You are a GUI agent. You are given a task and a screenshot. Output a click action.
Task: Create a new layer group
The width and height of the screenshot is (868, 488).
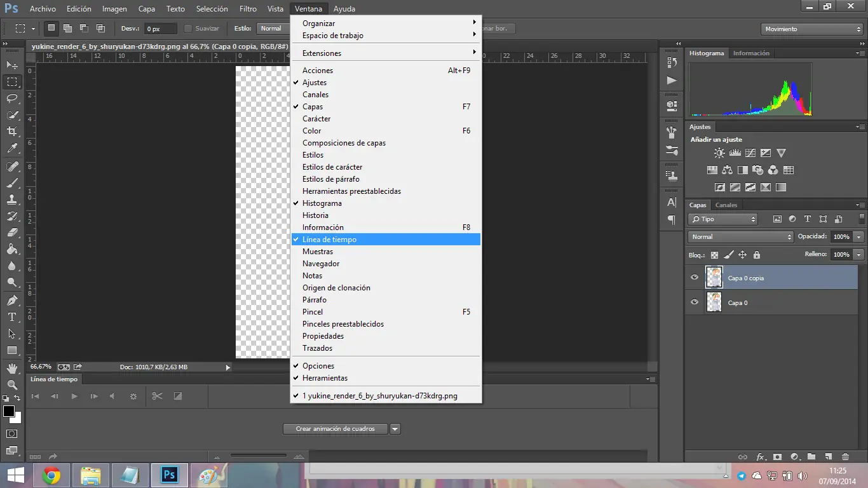click(811, 457)
